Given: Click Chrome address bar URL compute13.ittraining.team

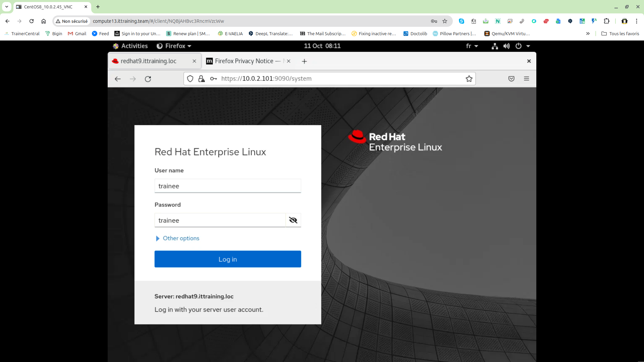Looking at the screenshot, I should point(158,21).
